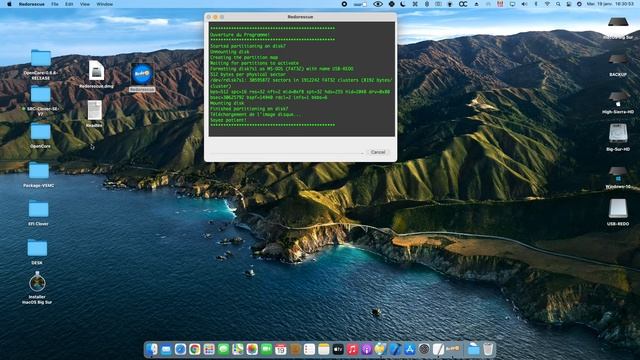640x360 pixels.
Task: Open the Edit menu
Action: point(69,4)
